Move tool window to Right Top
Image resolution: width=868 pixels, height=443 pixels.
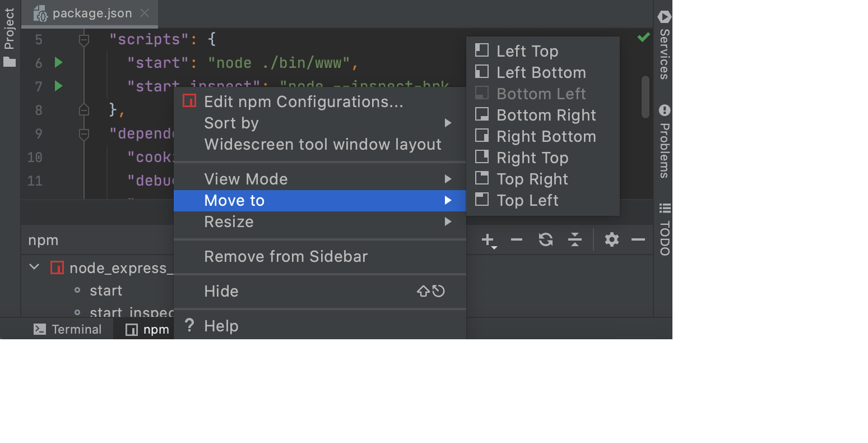pos(543,158)
